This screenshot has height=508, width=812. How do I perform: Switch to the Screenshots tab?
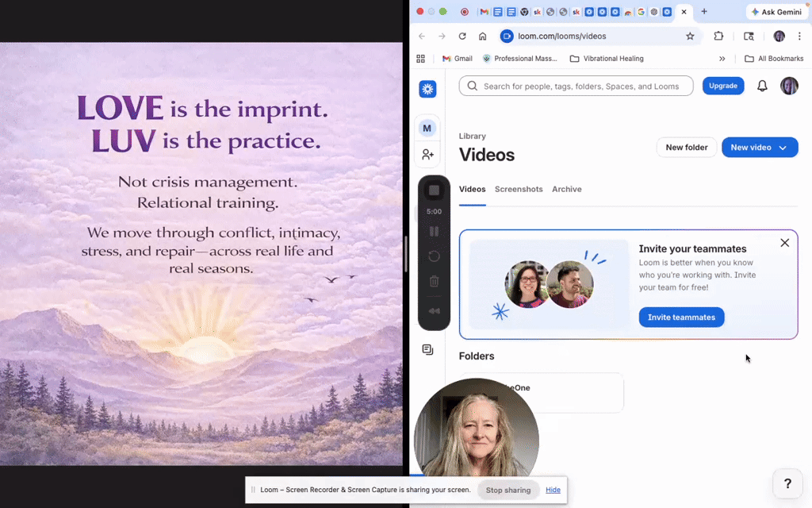[519, 189]
